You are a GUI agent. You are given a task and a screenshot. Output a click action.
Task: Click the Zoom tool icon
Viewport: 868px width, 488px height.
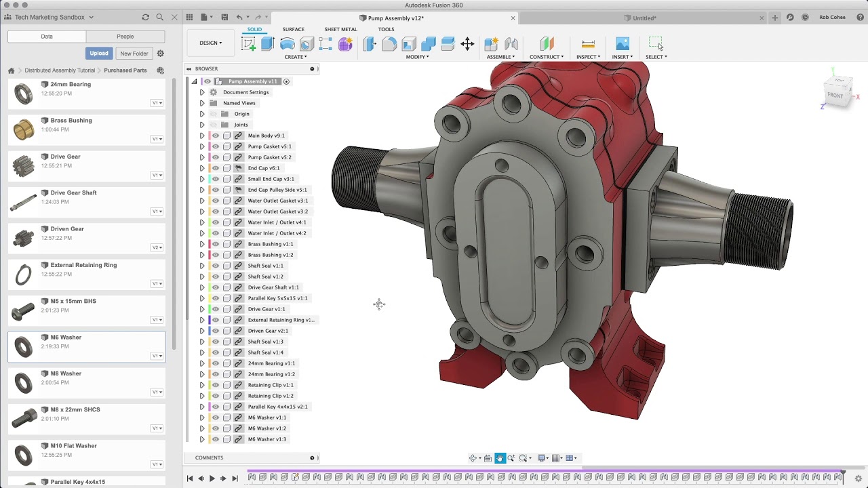[511, 458]
